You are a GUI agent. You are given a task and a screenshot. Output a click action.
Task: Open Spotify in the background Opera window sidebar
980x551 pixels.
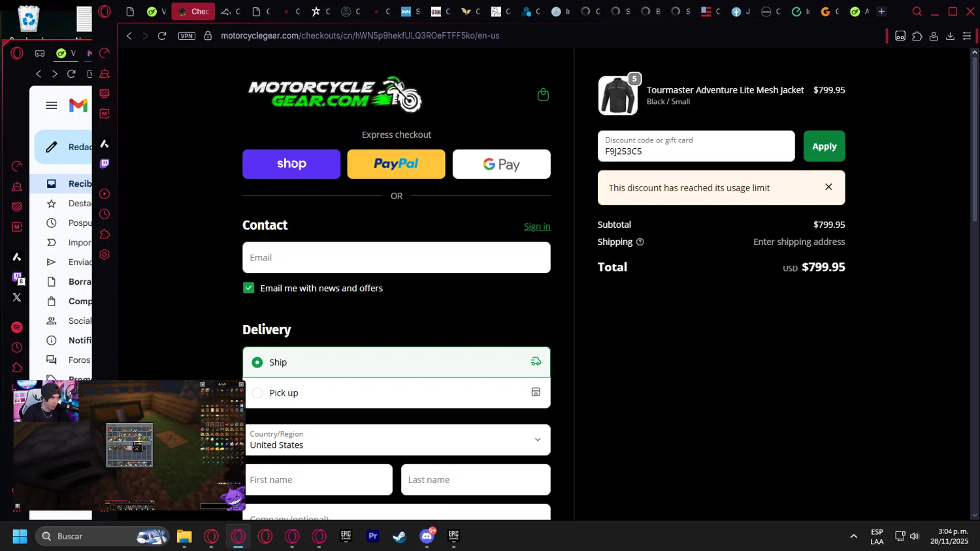(17, 327)
